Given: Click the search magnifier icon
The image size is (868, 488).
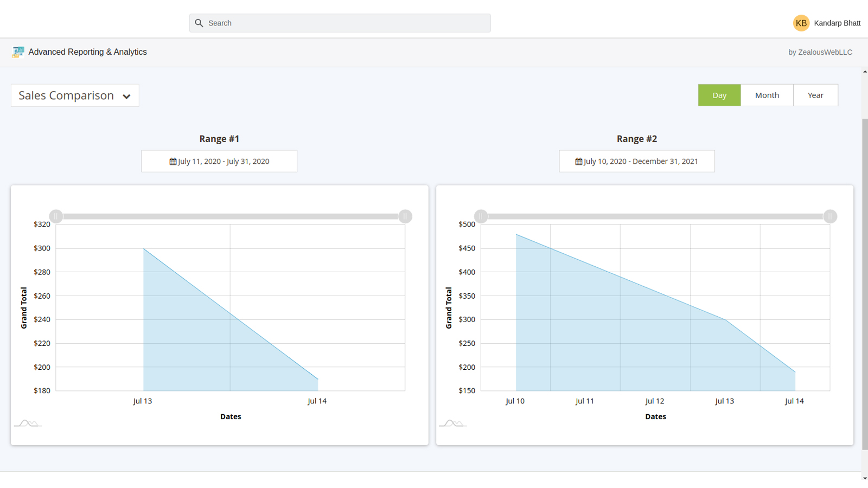Looking at the screenshot, I should coord(199,23).
